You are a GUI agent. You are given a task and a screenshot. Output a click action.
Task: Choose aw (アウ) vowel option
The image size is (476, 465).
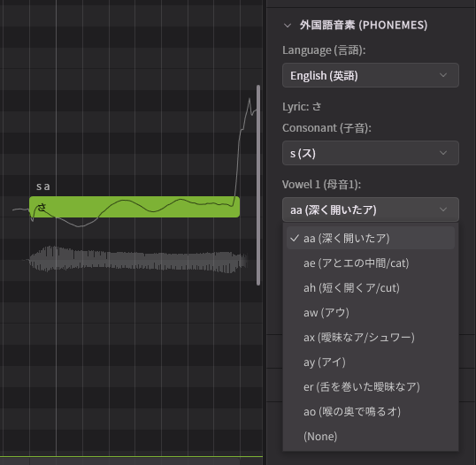tap(371, 312)
